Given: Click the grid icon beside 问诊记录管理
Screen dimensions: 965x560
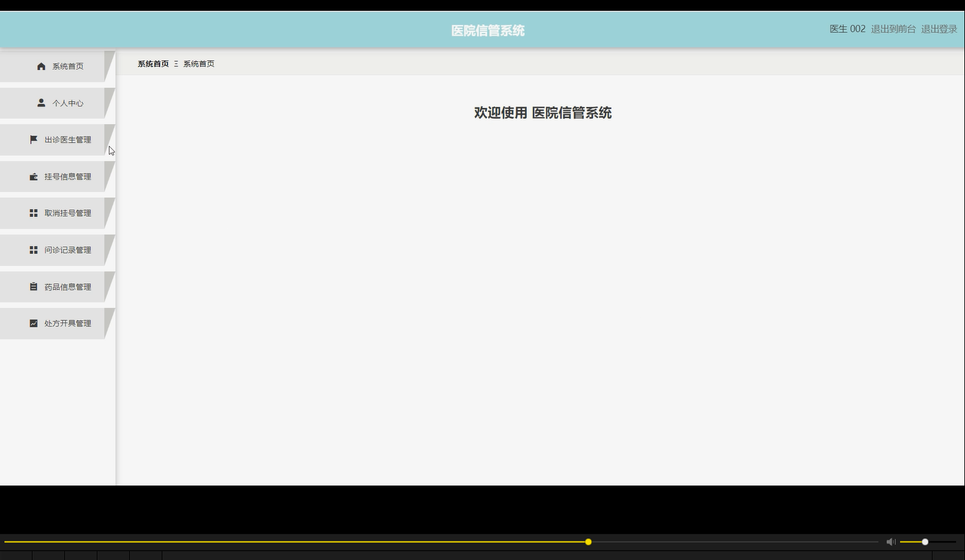Looking at the screenshot, I should point(34,250).
